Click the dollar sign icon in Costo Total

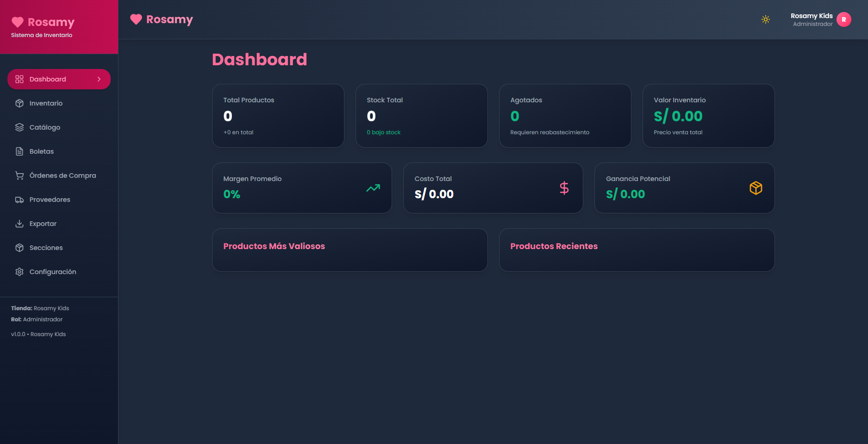coord(564,188)
